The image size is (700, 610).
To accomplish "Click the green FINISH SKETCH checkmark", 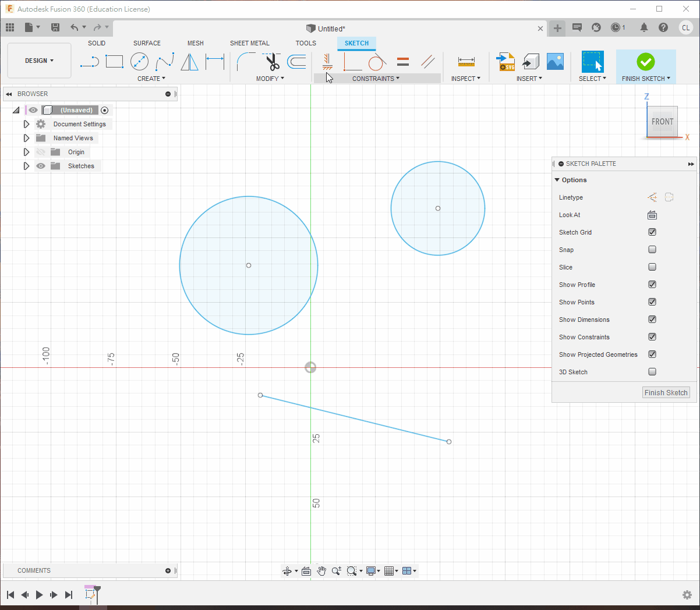I will 645,62.
